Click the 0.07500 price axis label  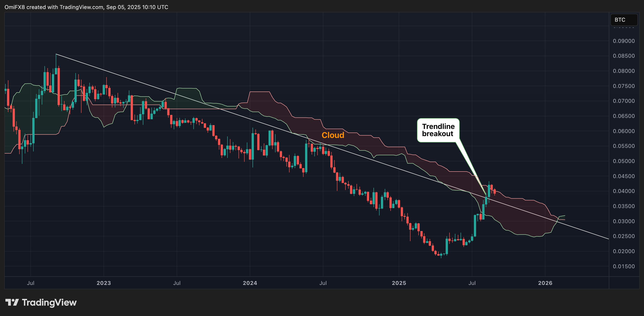624,86
